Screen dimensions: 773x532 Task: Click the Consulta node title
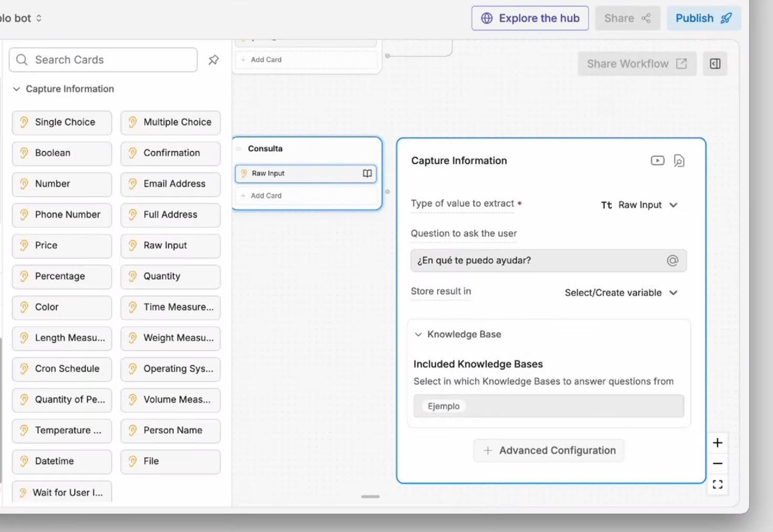[x=265, y=149]
